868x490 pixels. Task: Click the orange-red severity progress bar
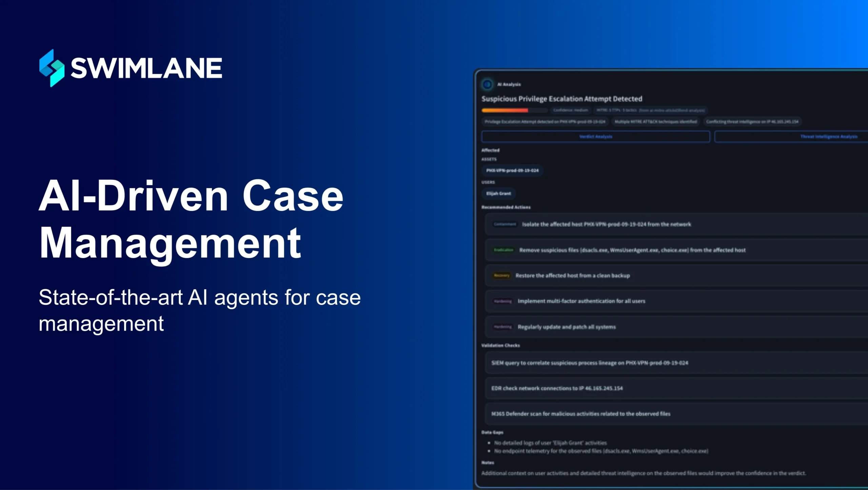click(505, 110)
